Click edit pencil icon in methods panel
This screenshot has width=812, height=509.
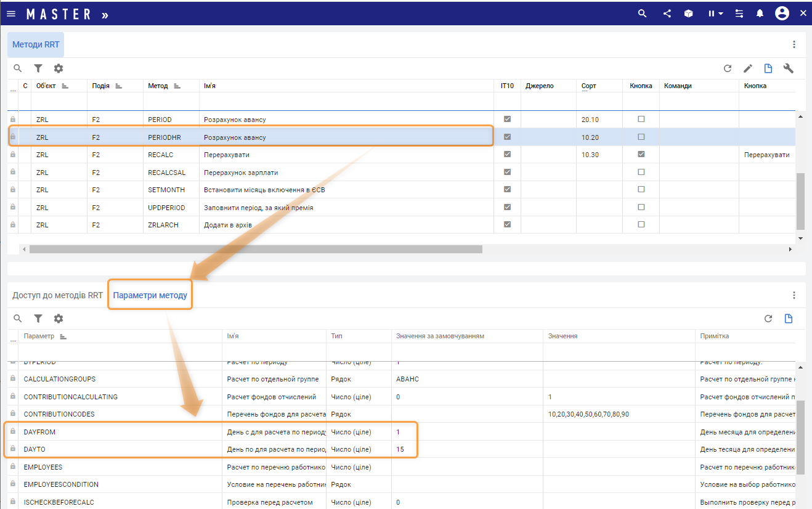[748, 68]
